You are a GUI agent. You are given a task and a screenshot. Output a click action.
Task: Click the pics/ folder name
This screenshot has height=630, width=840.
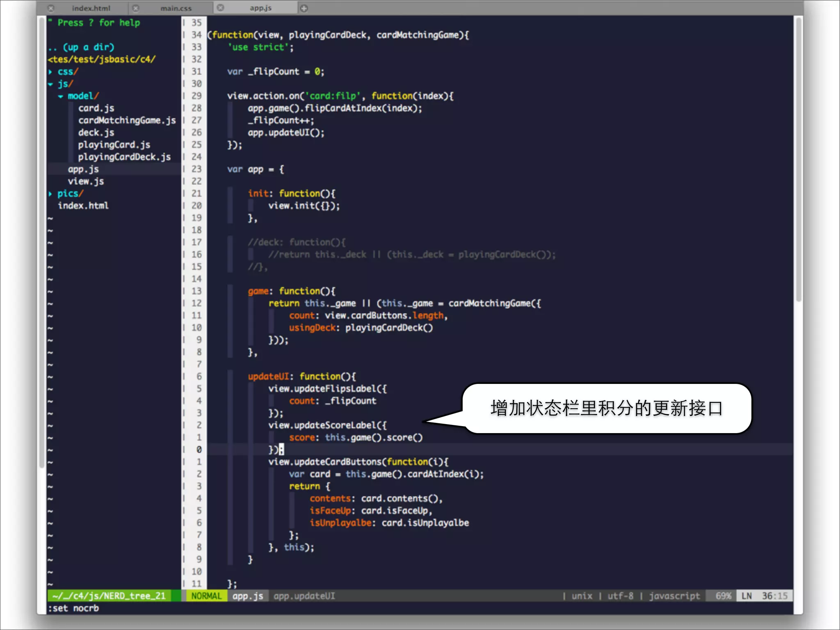pos(70,194)
